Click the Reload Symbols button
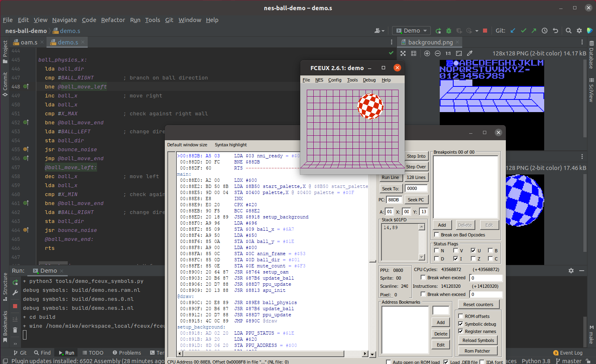 [478, 340]
